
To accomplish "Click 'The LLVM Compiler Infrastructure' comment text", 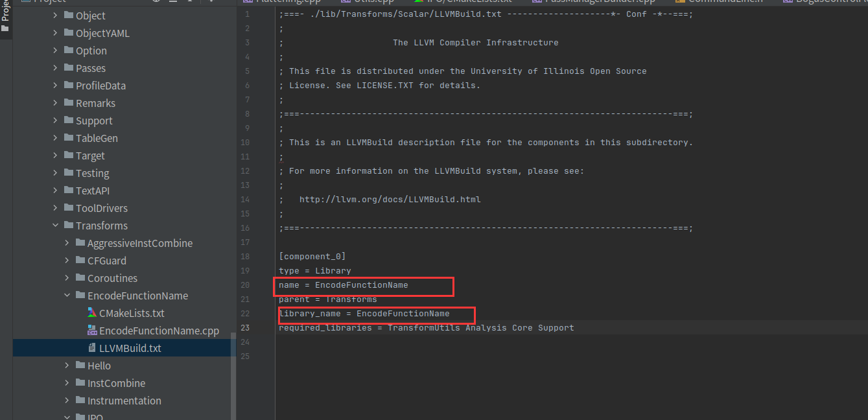I will 476,43.
